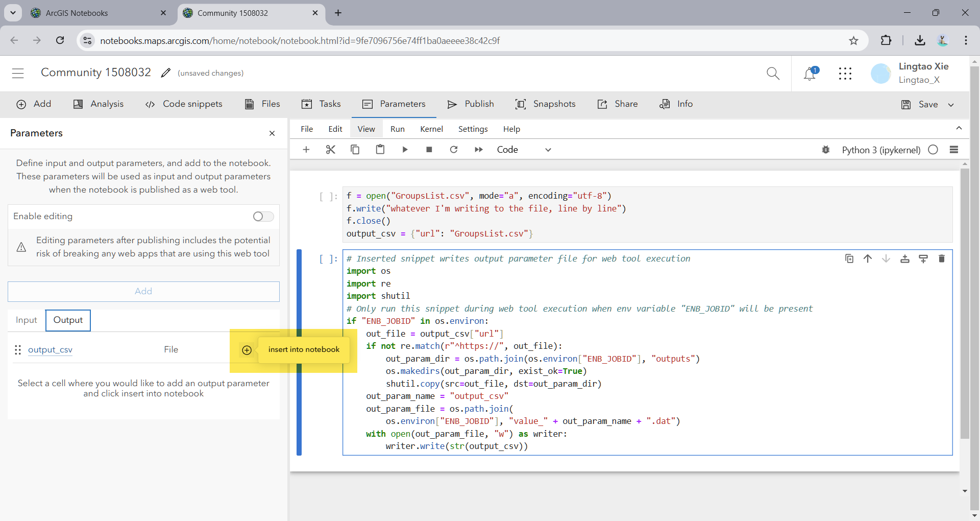Viewport: 980px width, 521px height.
Task: Run the selected notebook cell
Action: click(405, 149)
